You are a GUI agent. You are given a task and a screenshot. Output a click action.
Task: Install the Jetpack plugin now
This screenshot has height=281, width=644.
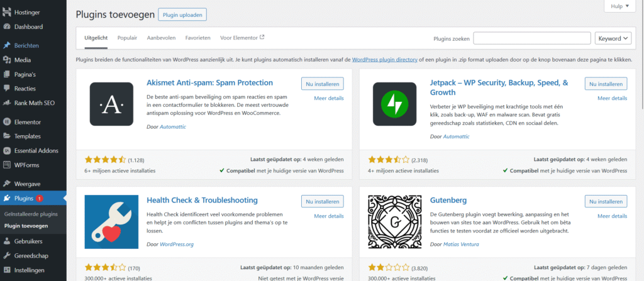tap(606, 84)
